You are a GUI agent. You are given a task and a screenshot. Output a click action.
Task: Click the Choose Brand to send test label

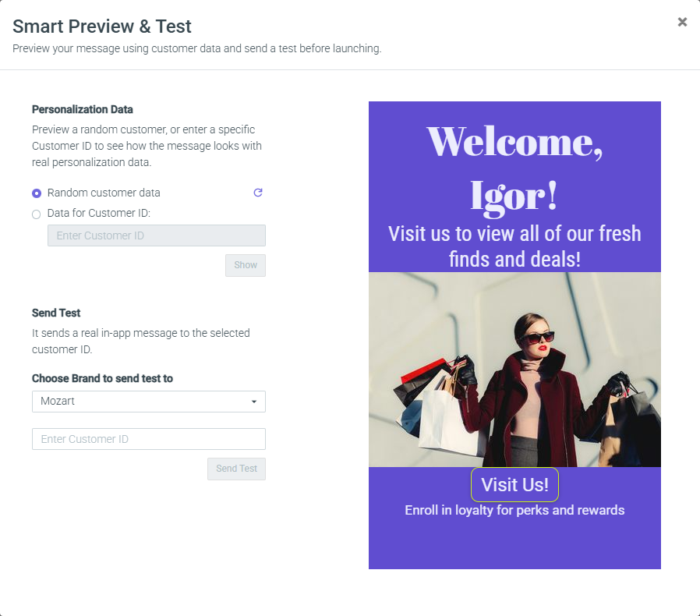click(x=102, y=378)
